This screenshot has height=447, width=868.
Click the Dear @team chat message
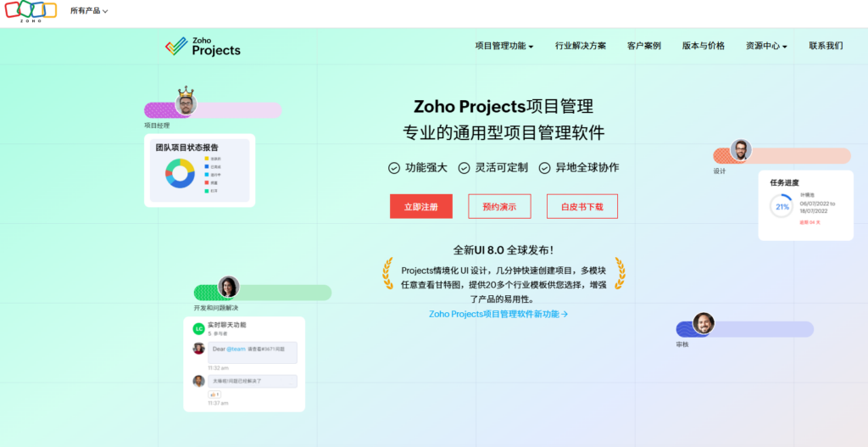click(x=253, y=353)
